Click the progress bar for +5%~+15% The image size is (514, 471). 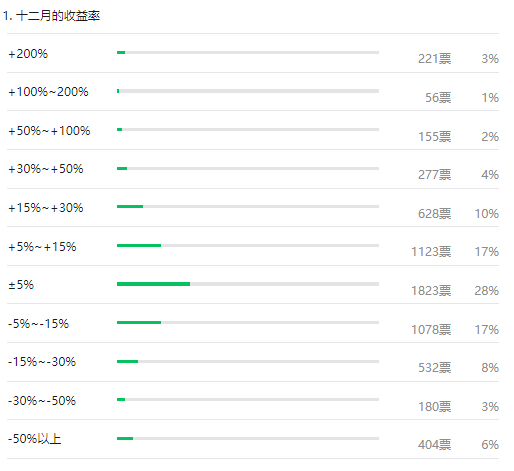click(x=248, y=245)
